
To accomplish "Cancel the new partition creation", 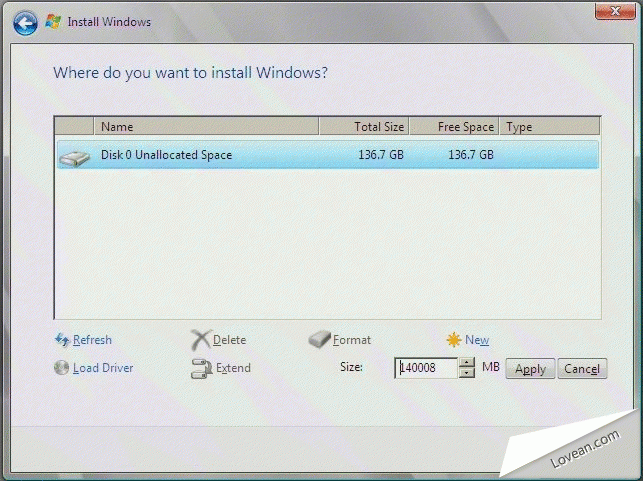I will click(x=582, y=368).
